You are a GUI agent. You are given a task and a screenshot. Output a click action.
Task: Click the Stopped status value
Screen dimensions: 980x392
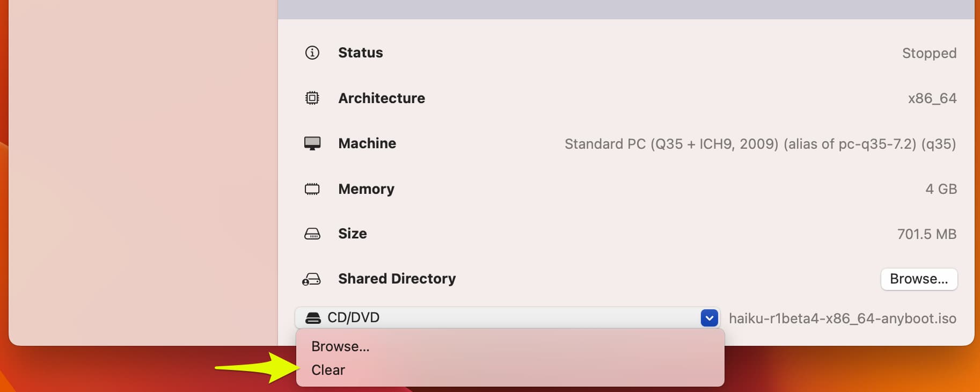coord(929,53)
